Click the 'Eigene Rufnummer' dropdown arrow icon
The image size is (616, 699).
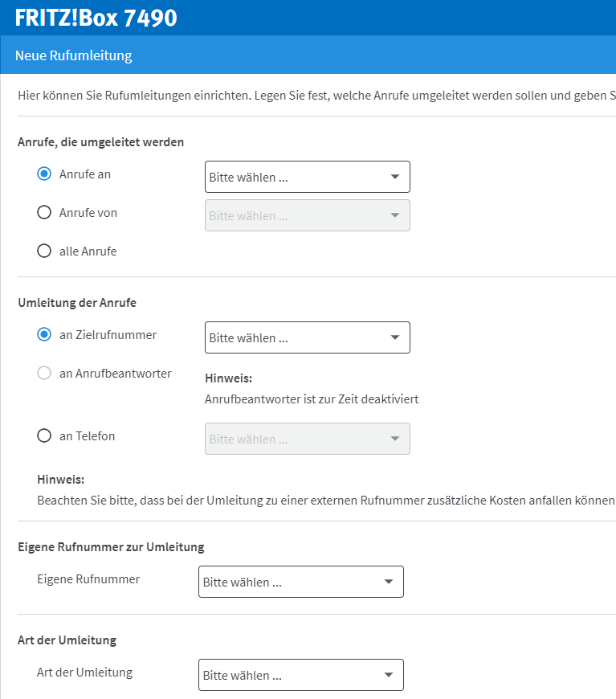388,582
